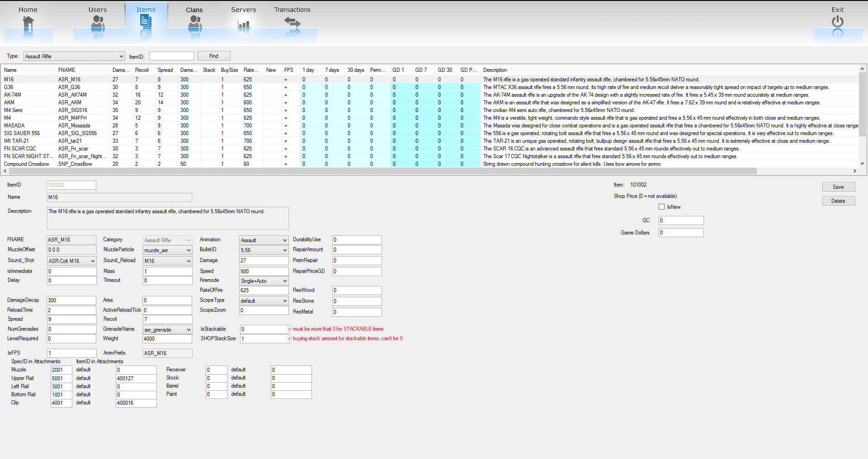
Task: Open the BulletID dropdown
Action: tap(264, 250)
